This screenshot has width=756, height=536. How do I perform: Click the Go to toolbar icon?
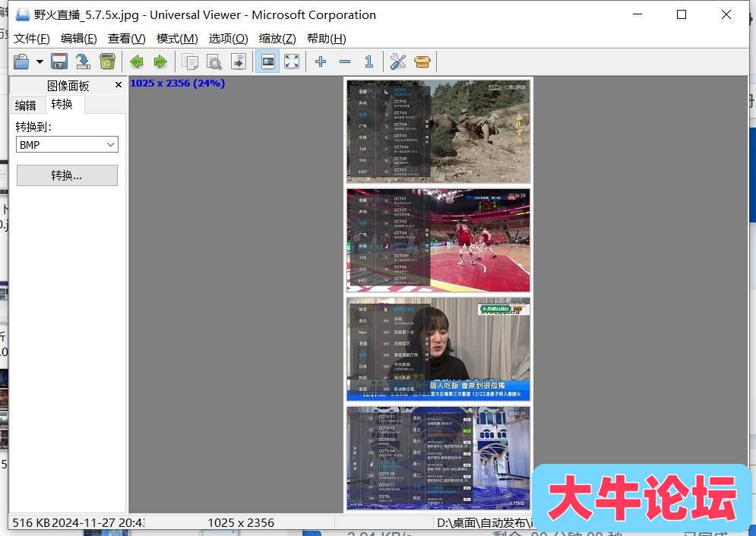point(238,61)
